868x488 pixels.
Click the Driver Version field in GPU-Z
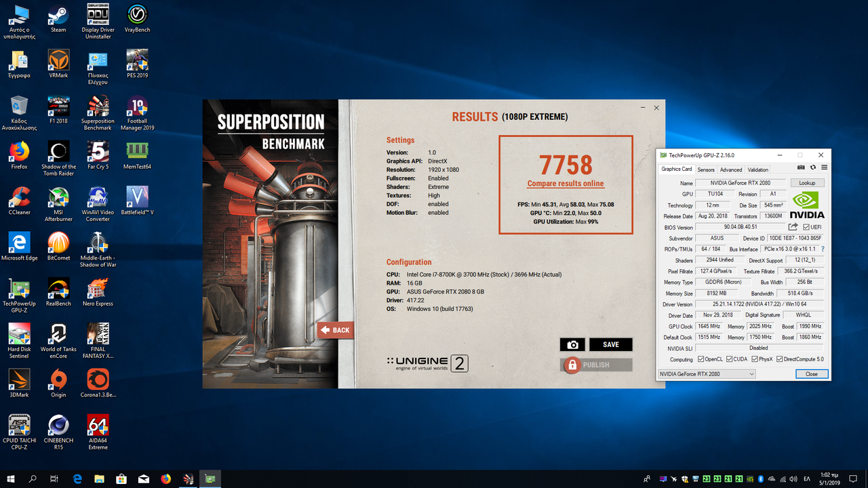coord(759,304)
